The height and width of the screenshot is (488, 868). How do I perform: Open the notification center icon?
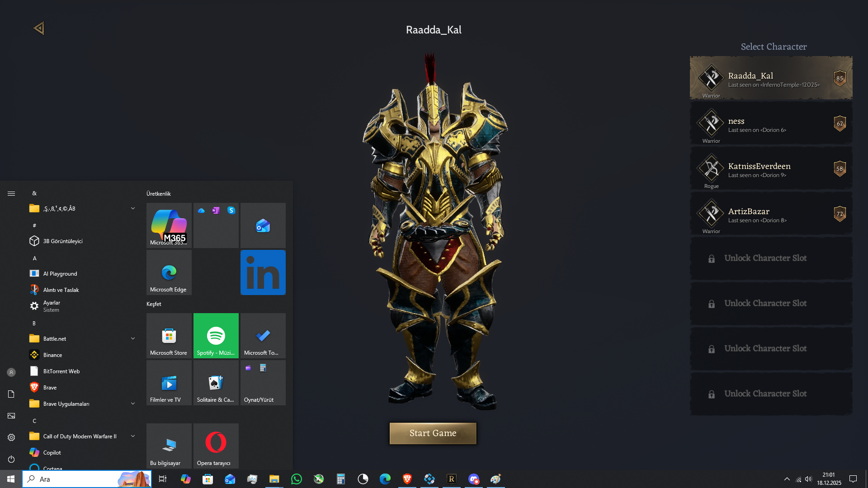click(x=853, y=479)
